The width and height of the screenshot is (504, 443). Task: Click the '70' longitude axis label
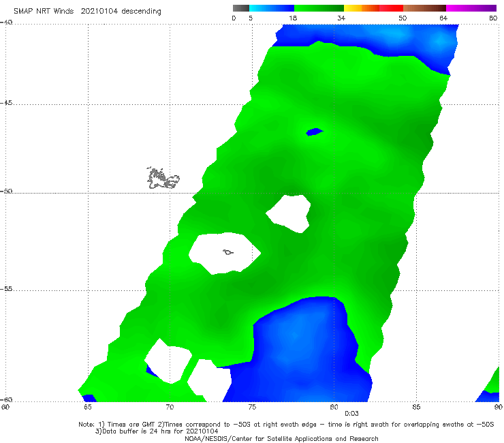tap(170, 408)
